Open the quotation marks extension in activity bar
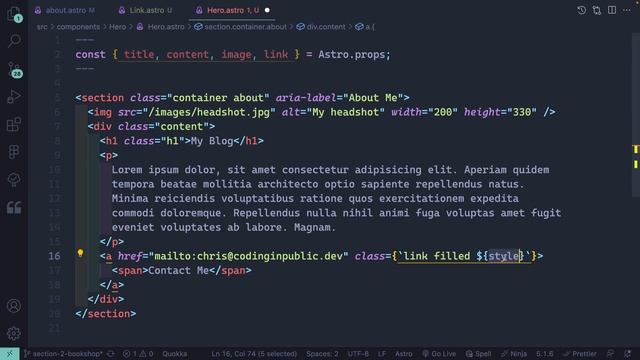 click(x=14, y=207)
